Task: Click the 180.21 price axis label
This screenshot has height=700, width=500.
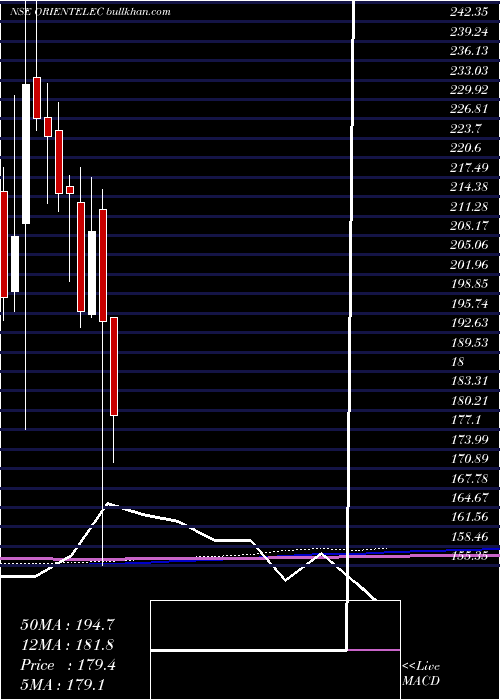Action: point(468,400)
